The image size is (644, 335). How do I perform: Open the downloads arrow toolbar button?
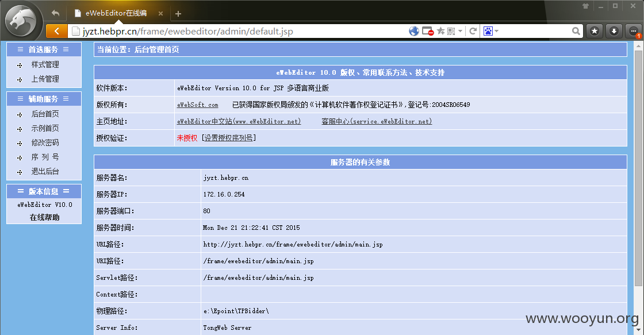tap(614, 31)
